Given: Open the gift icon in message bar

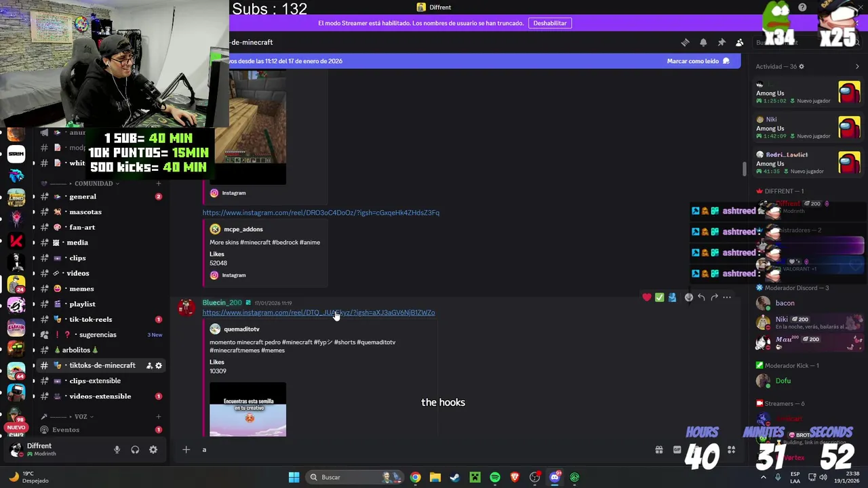Looking at the screenshot, I should (x=658, y=449).
